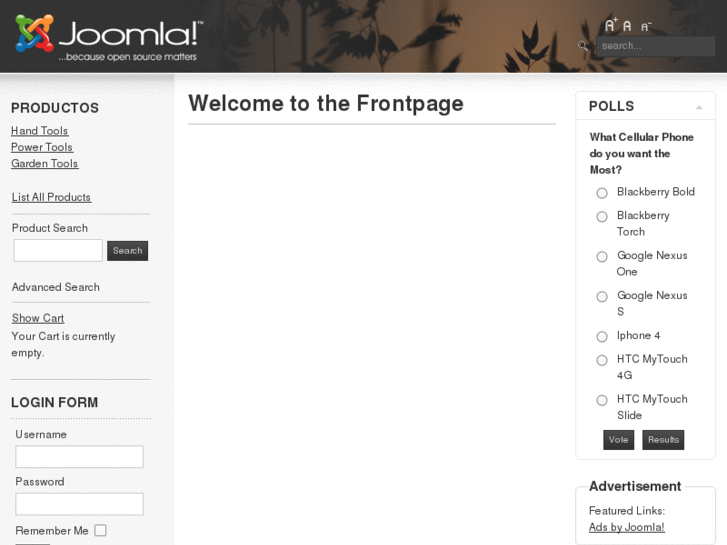Choose Google Nexus One in the poll
This screenshot has width=727, height=545.
[x=602, y=257]
